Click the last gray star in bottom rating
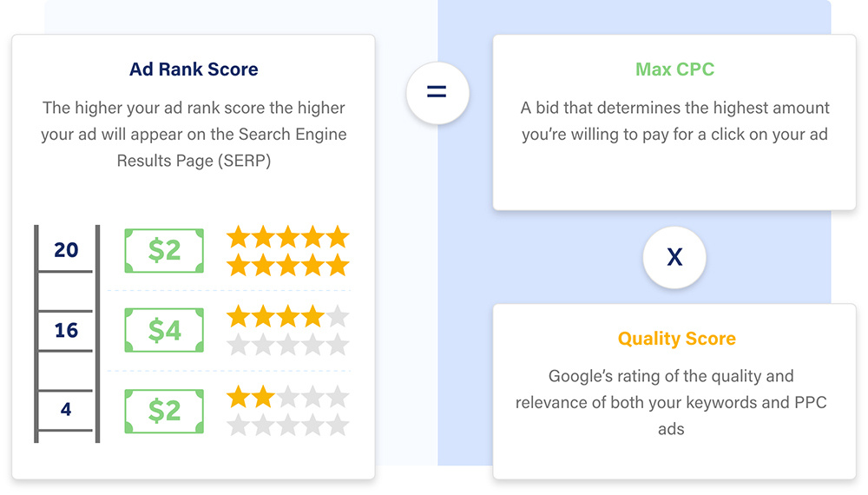 click(x=337, y=426)
